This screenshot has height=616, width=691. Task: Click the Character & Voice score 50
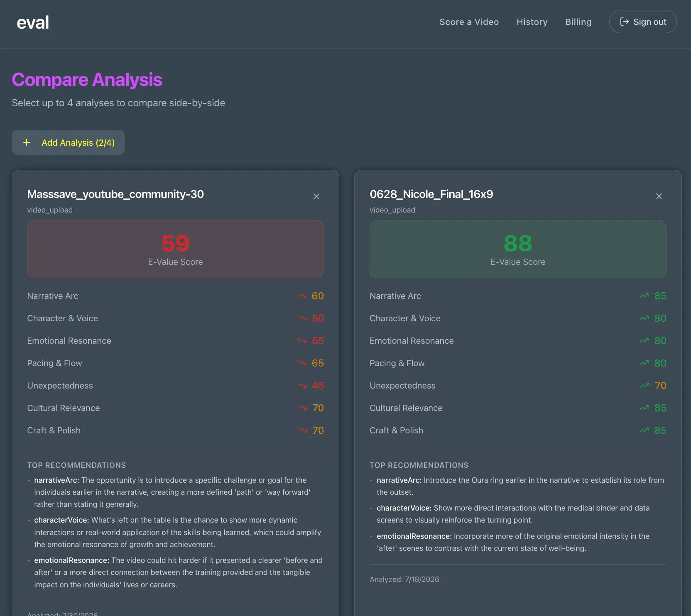coord(318,318)
